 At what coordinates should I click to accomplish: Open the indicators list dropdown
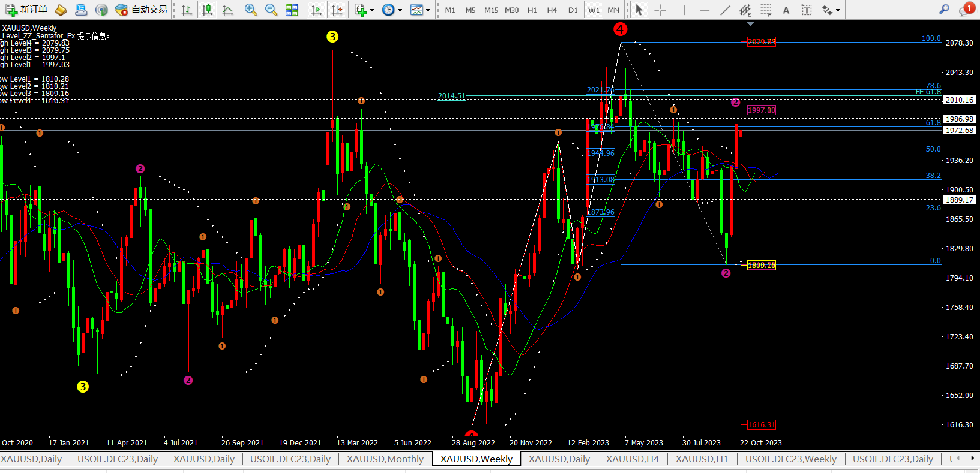(364, 10)
